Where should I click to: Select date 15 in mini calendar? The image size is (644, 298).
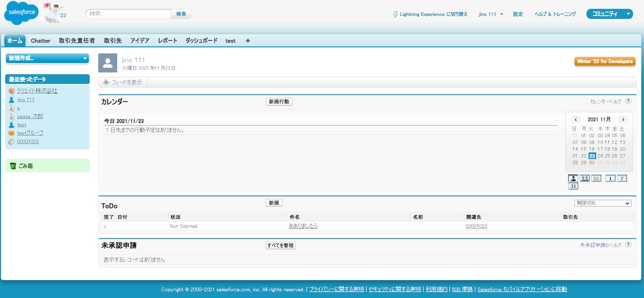point(583,149)
